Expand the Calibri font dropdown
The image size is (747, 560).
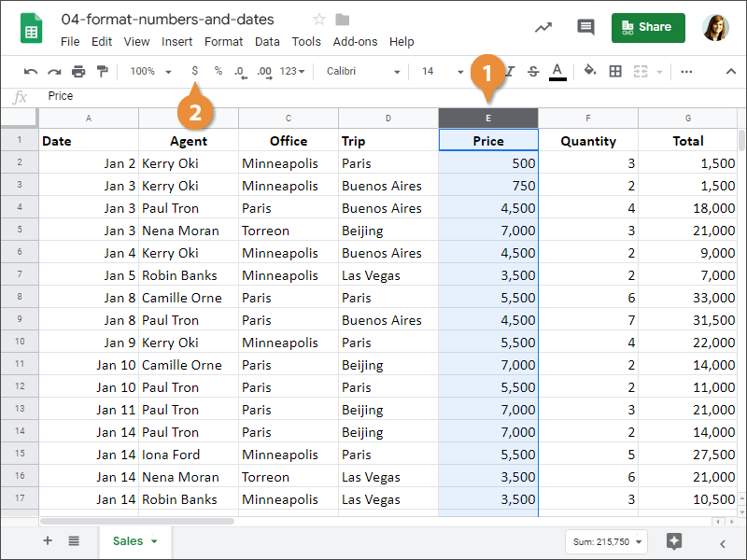363,71
